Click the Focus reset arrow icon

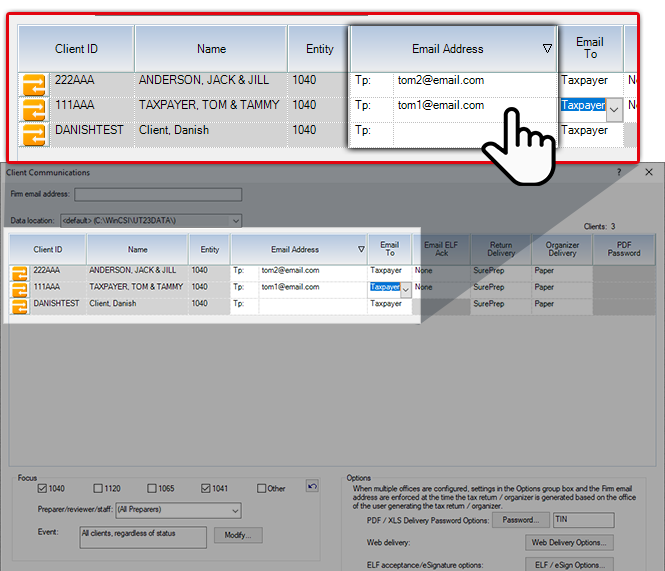(312, 486)
